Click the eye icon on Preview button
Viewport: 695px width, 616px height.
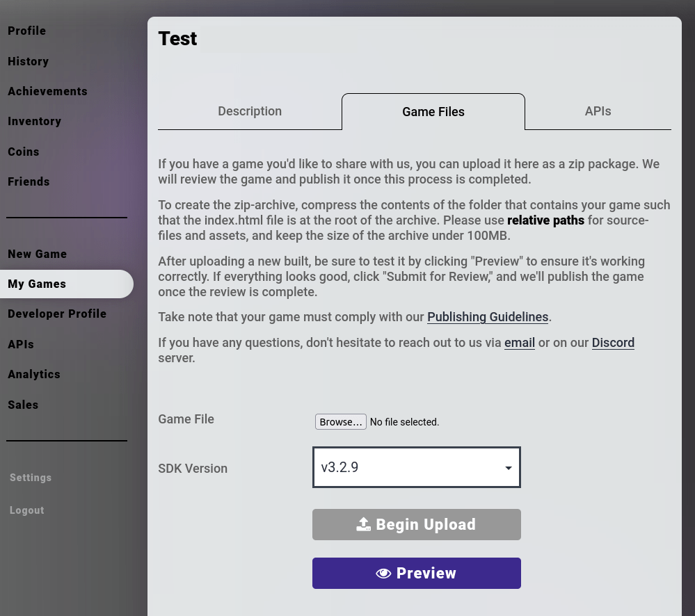pyautogui.click(x=383, y=574)
